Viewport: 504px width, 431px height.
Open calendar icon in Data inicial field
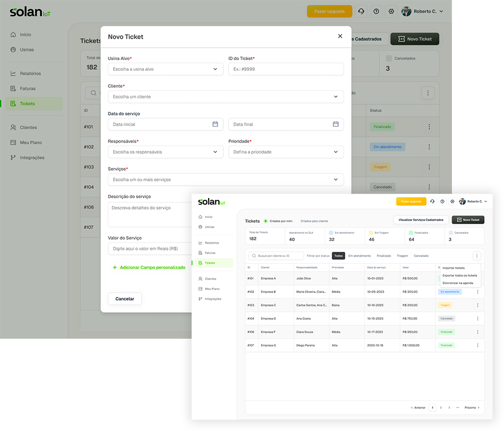pos(215,124)
